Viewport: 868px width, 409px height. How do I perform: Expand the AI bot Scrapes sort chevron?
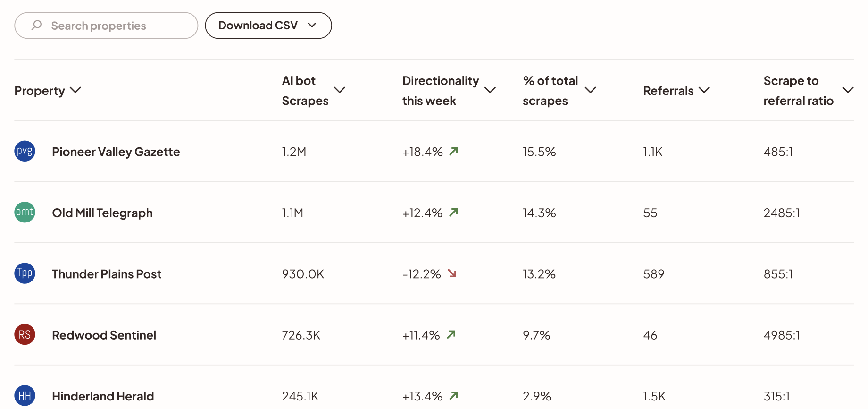(x=340, y=90)
